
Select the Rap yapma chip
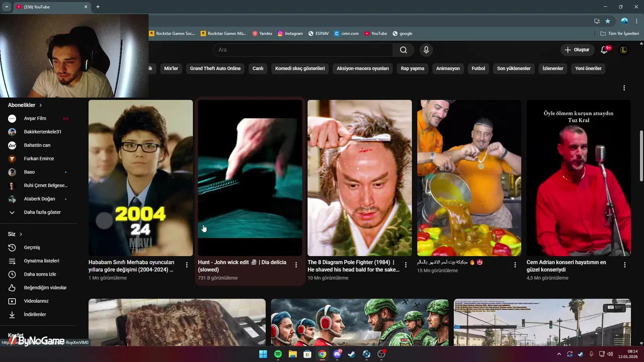point(413,68)
